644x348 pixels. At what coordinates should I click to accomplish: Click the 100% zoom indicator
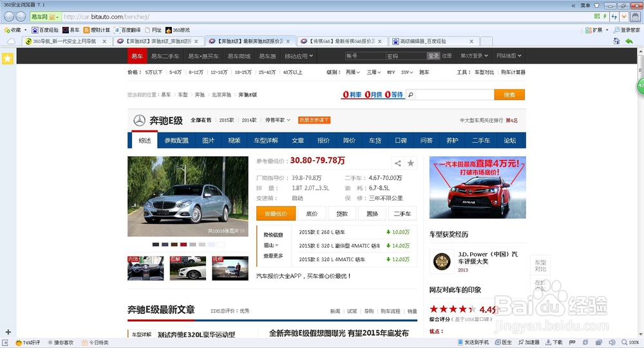pos(630,342)
